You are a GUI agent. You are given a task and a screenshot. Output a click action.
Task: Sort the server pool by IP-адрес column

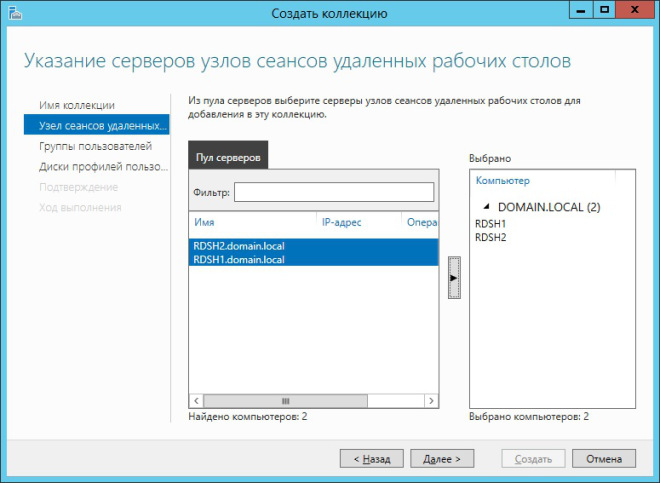(341, 222)
